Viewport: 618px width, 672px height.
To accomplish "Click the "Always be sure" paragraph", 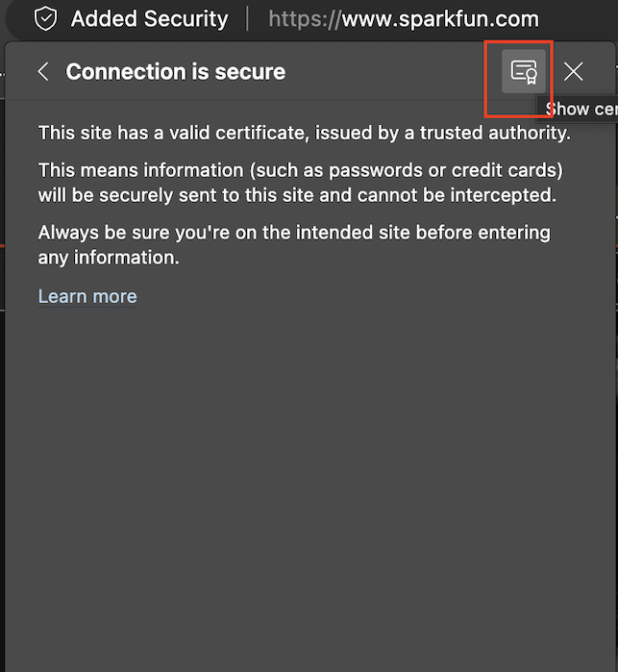I will pos(294,233).
